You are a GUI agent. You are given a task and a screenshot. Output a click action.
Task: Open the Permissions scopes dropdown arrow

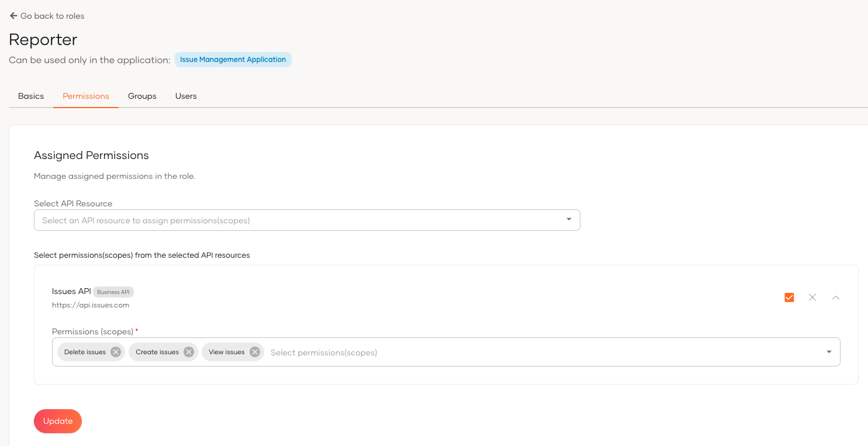coord(829,352)
